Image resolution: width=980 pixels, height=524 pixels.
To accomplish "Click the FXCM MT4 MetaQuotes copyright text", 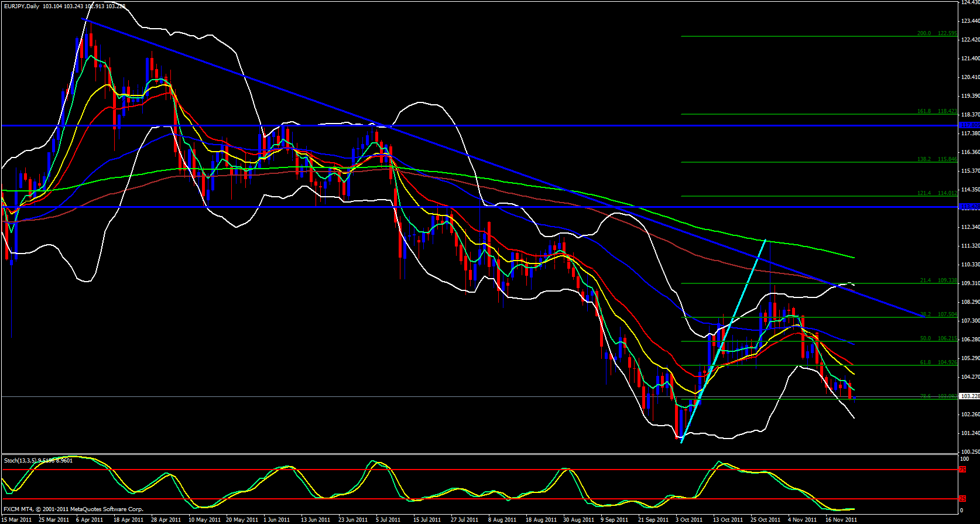I will click(73, 509).
